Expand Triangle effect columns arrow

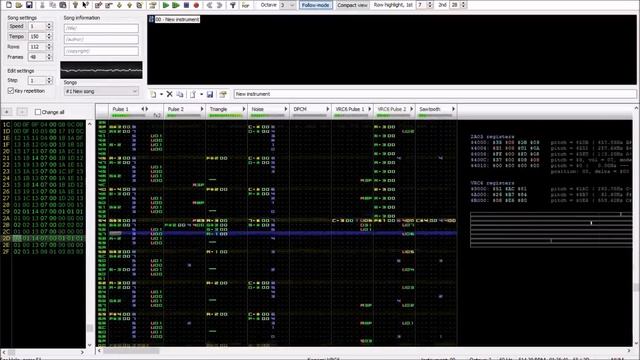pos(244,109)
